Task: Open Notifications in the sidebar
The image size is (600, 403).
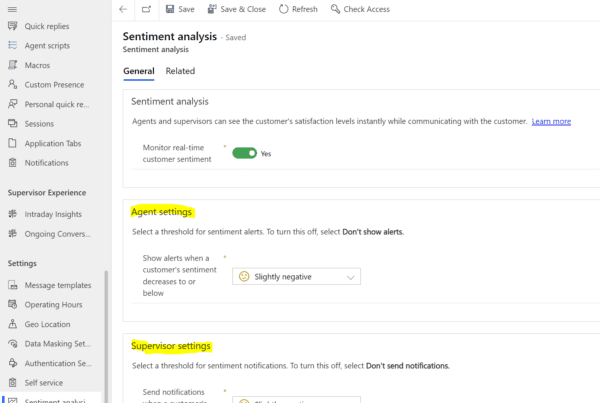Action: click(47, 162)
